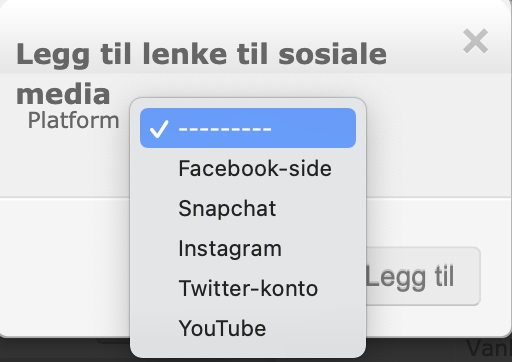Viewport: 512px width, 362px height.
Task: Click the Legg til button
Action: pyautogui.click(x=423, y=276)
